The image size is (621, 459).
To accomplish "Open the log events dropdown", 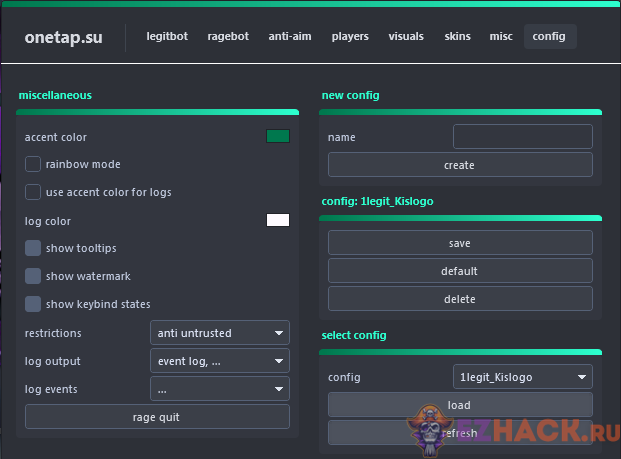I will pyautogui.click(x=220, y=389).
